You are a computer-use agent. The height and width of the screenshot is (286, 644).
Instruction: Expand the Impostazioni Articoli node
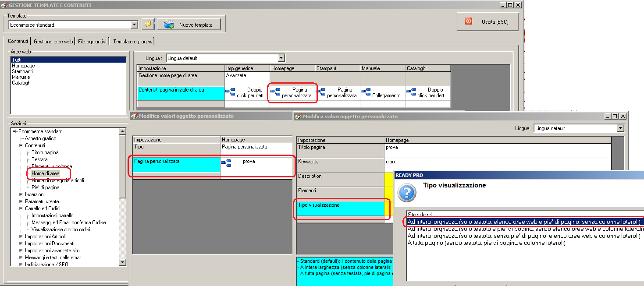[x=21, y=237]
